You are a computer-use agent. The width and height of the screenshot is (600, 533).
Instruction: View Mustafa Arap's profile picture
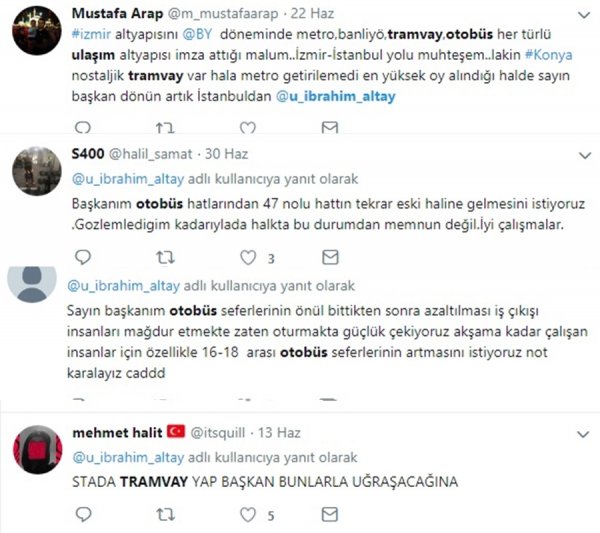point(37,31)
